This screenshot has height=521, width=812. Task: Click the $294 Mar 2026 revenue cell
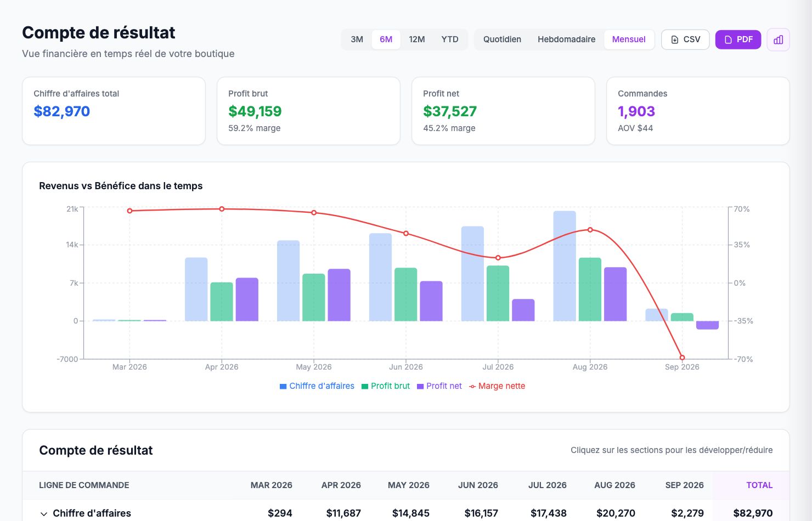tap(280, 513)
